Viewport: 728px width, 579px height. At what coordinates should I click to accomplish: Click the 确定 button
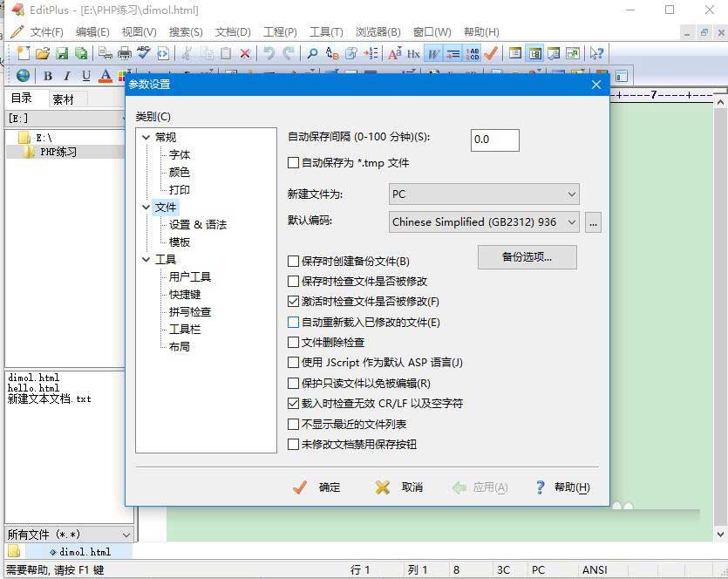click(317, 487)
